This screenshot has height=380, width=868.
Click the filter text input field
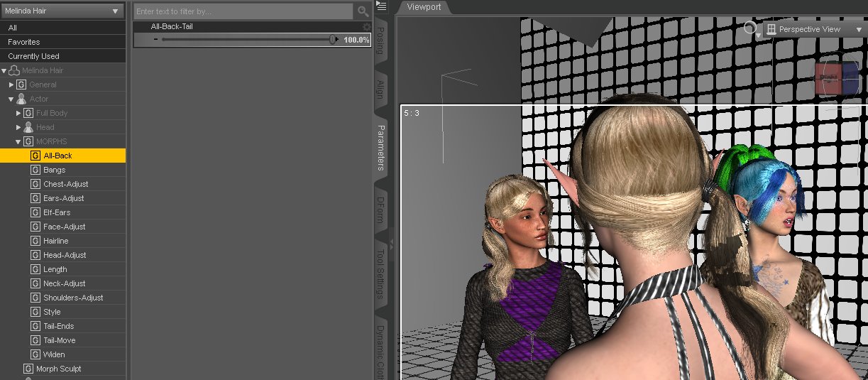243,11
